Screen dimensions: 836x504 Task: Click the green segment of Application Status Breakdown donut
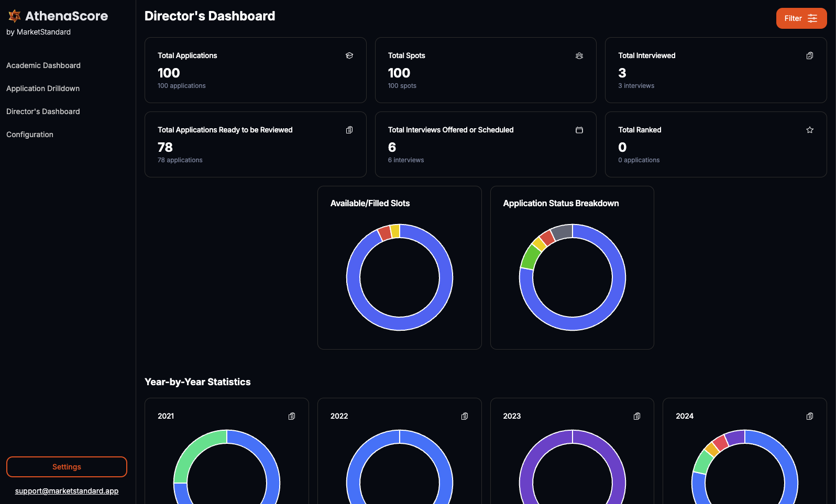coord(530,256)
